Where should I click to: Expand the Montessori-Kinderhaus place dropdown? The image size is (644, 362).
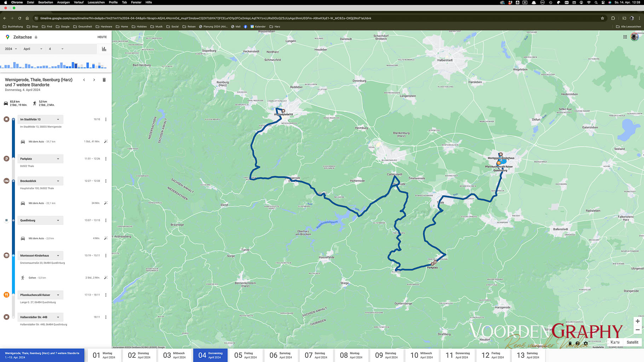(x=40, y=256)
